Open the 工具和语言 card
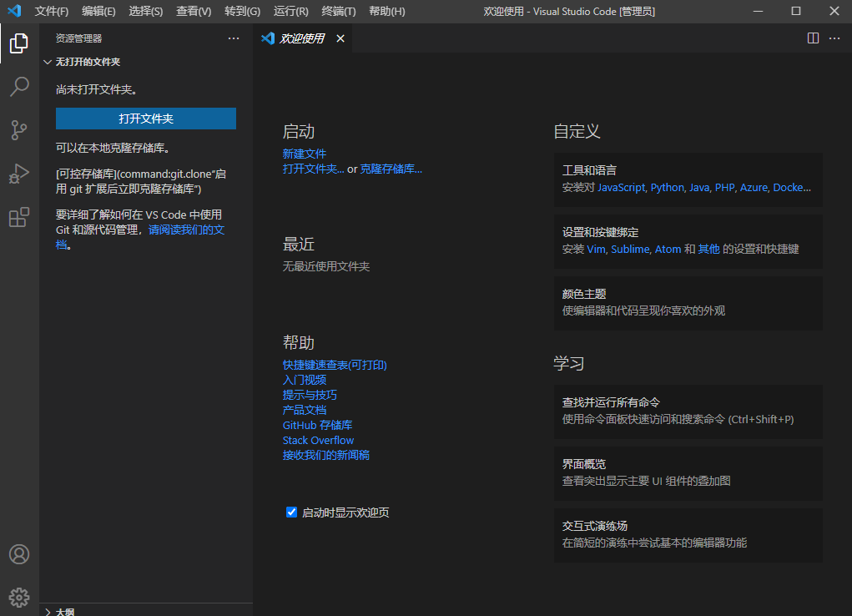Image resolution: width=852 pixels, height=616 pixels. tap(688, 179)
